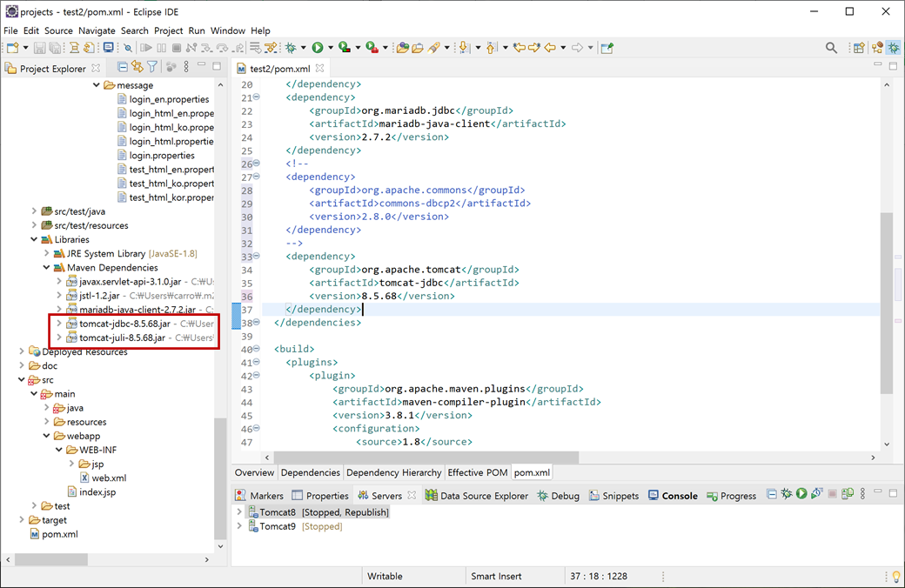Click the Publish to server icon
The height and width of the screenshot is (588, 905).
click(848, 494)
